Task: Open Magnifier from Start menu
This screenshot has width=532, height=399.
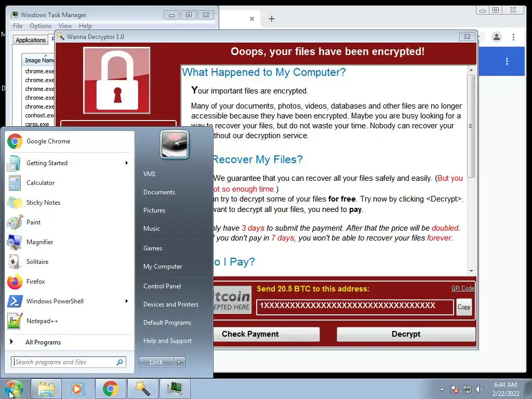Action: coord(70,242)
